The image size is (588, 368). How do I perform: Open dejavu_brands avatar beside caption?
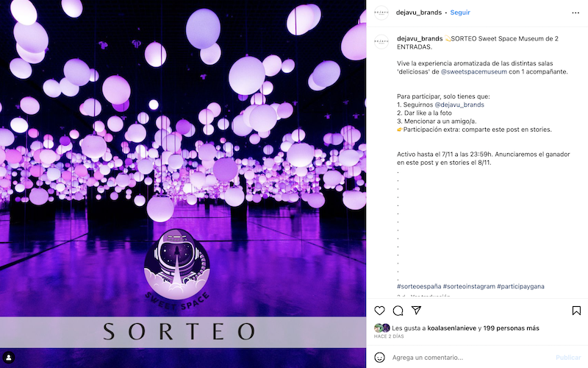point(381,42)
